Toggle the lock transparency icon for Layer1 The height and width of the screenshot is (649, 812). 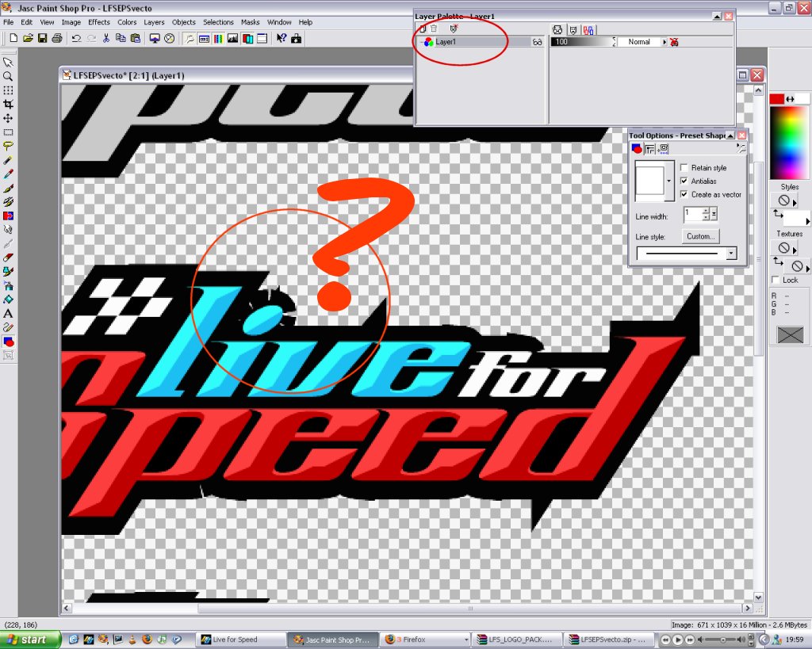[x=674, y=42]
